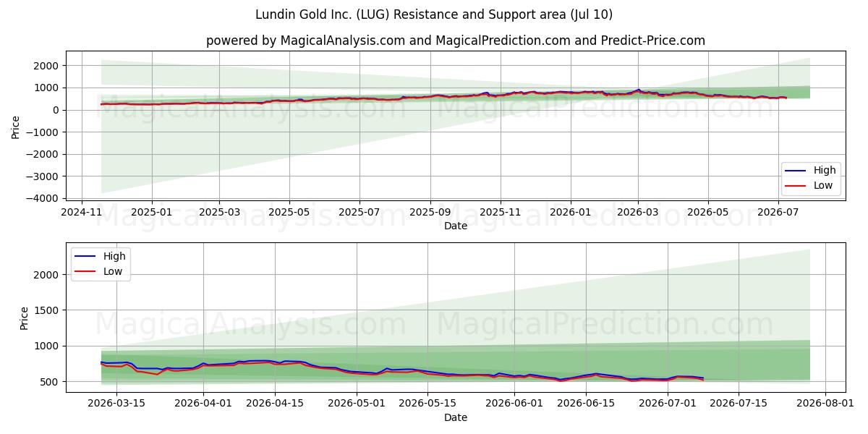The image size is (868, 434).
Task: Click the '2025-09' x-axis tick label
Action: (x=430, y=212)
